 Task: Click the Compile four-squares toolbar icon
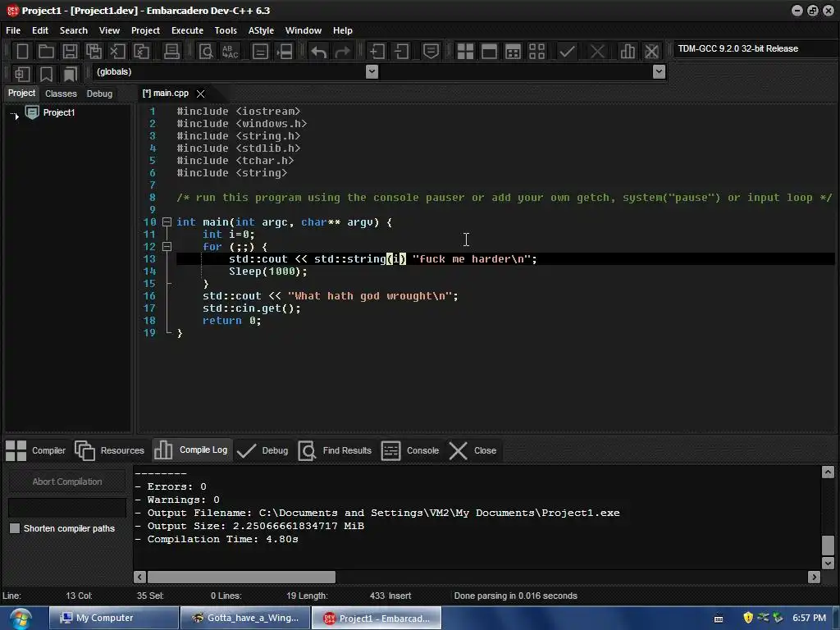point(465,52)
